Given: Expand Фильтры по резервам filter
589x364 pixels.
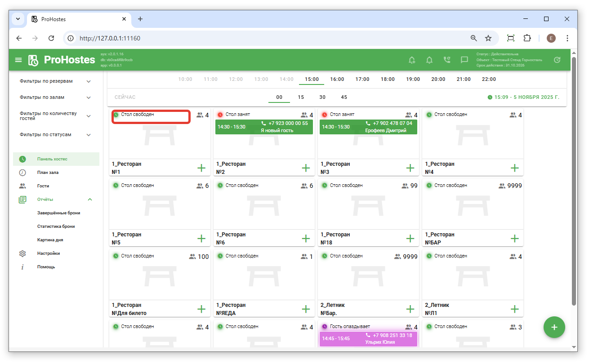Looking at the screenshot, I should (89, 81).
